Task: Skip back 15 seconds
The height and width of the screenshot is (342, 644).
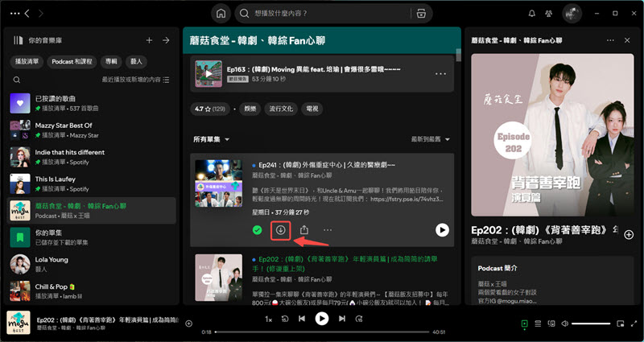Action: tap(285, 319)
